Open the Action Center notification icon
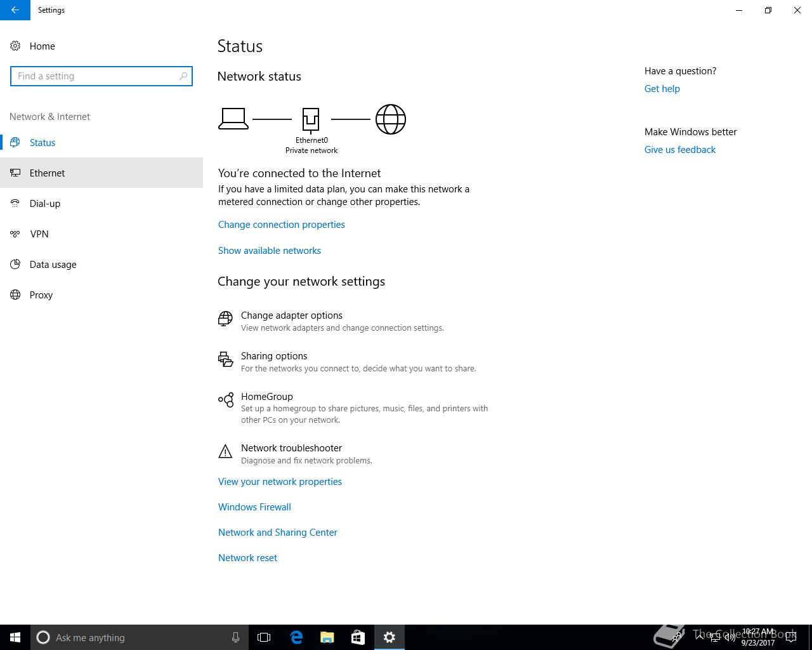812x650 pixels. point(791,637)
